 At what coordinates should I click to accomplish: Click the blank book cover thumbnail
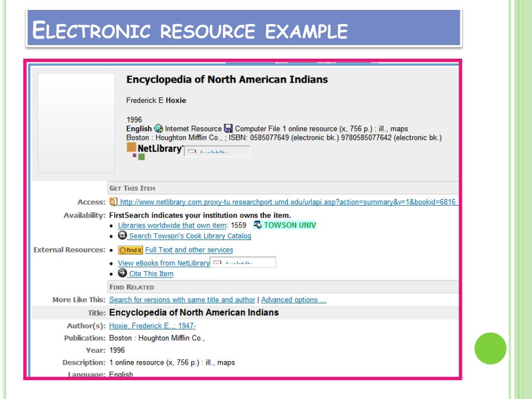76,123
